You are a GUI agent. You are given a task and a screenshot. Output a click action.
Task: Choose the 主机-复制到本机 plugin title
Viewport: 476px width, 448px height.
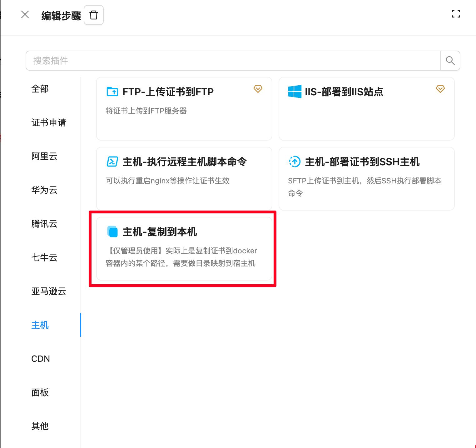[x=160, y=232]
